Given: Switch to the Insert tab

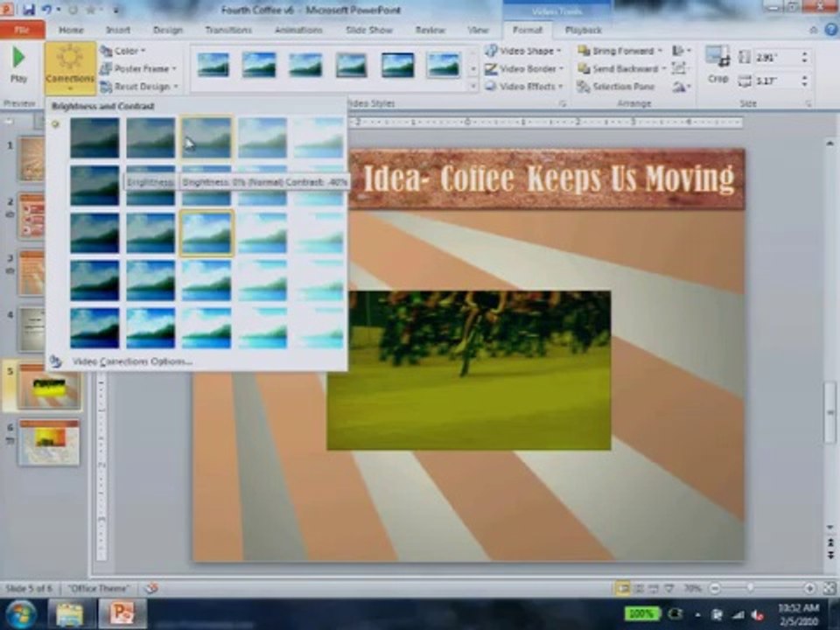Looking at the screenshot, I should point(118,30).
